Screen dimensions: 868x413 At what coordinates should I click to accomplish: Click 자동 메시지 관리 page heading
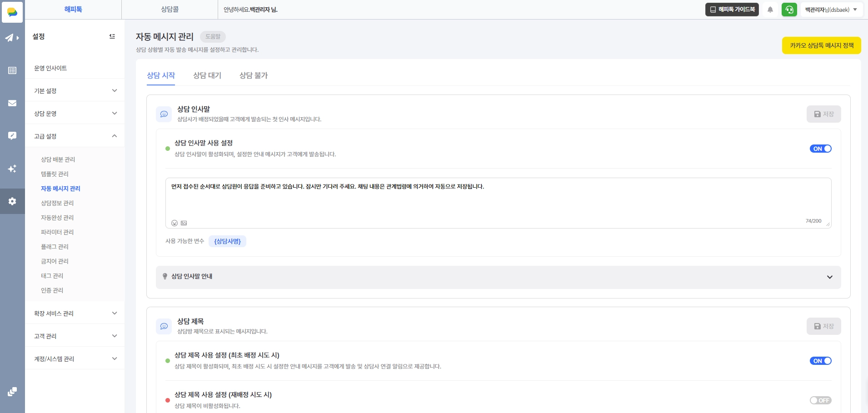(165, 36)
